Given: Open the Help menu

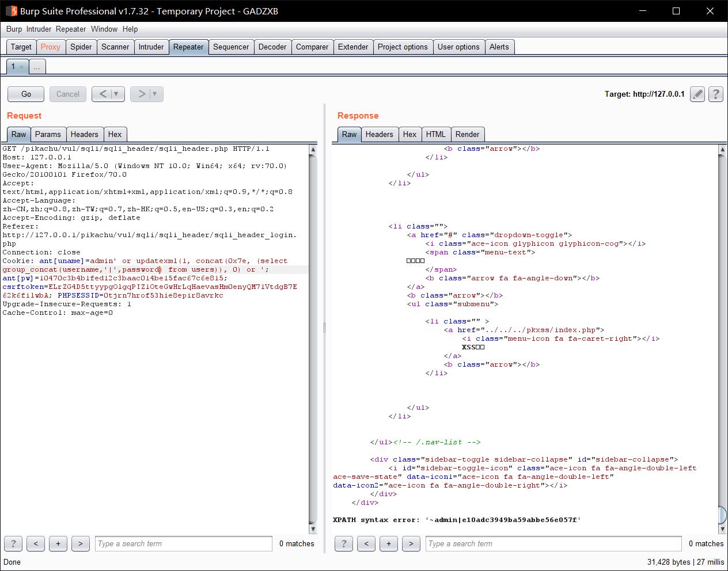Looking at the screenshot, I should [x=130, y=29].
